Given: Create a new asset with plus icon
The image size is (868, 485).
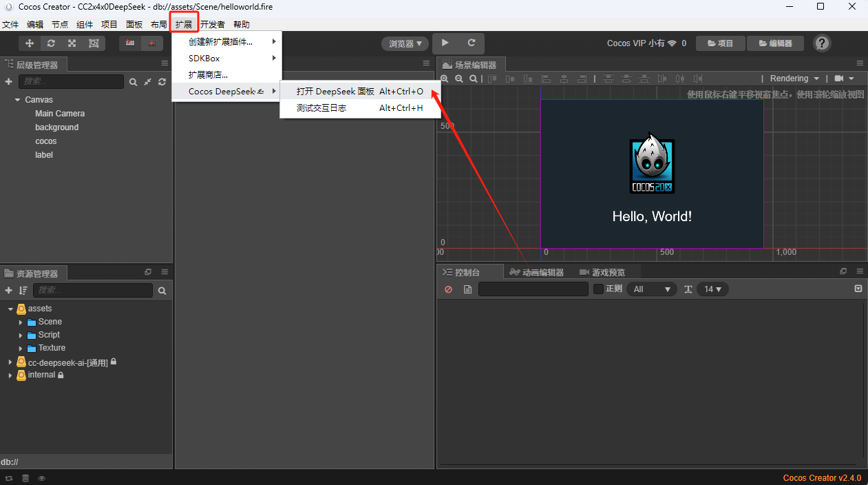Looking at the screenshot, I should (x=8, y=291).
